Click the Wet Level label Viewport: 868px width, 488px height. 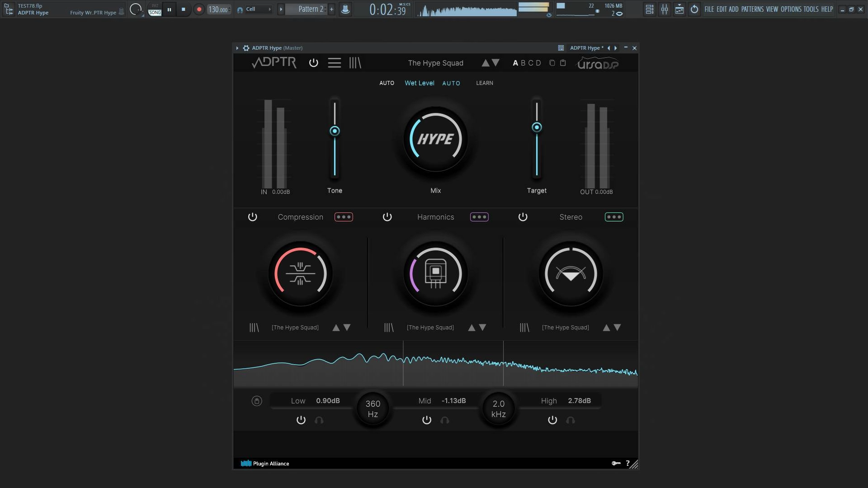420,83
